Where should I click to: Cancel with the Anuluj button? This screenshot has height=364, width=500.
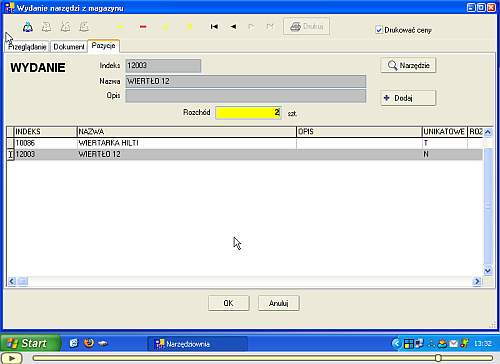pos(279,303)
